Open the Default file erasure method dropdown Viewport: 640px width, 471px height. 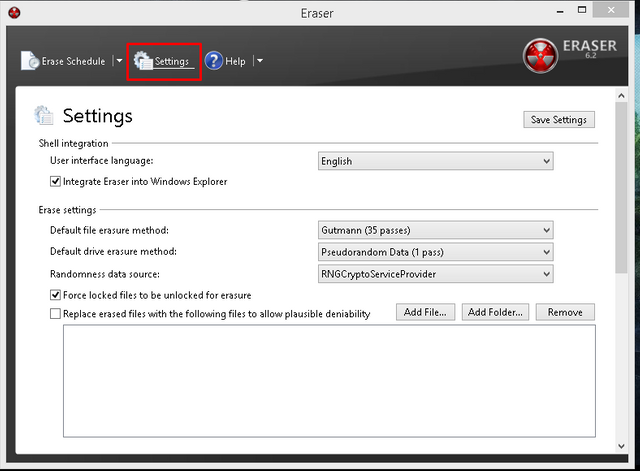pyautogui.click(x=436, y=230)
